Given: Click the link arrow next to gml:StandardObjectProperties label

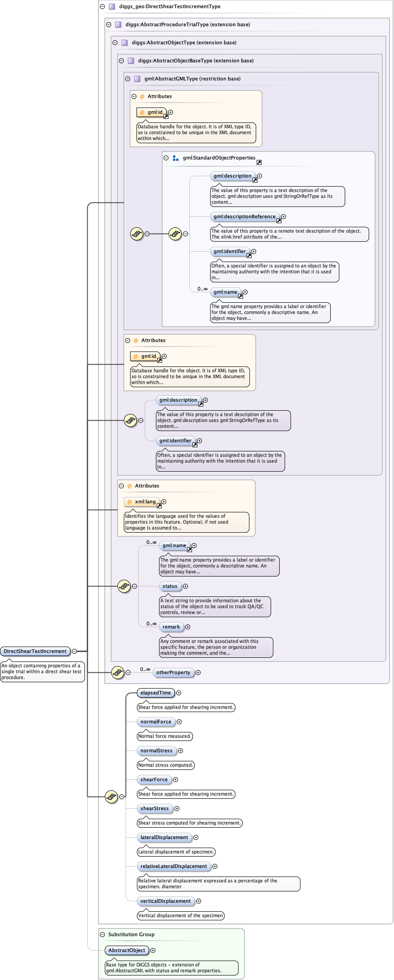Looking at the screenshot, I should 259,162.
